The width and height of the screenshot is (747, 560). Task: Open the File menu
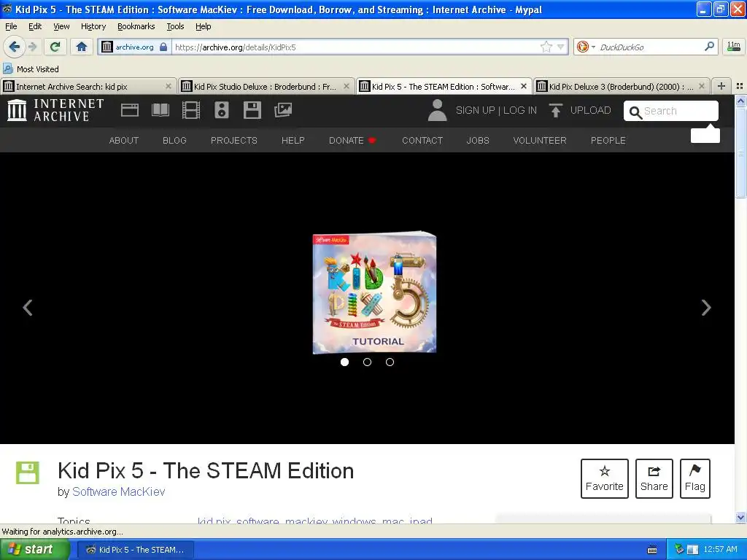pos(11,26)
